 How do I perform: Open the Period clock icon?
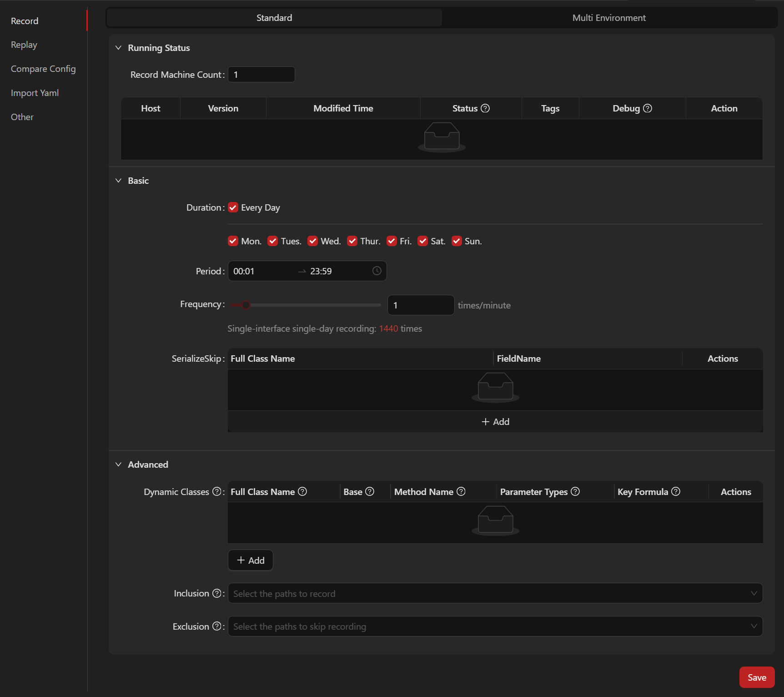[x=377, y=271]
